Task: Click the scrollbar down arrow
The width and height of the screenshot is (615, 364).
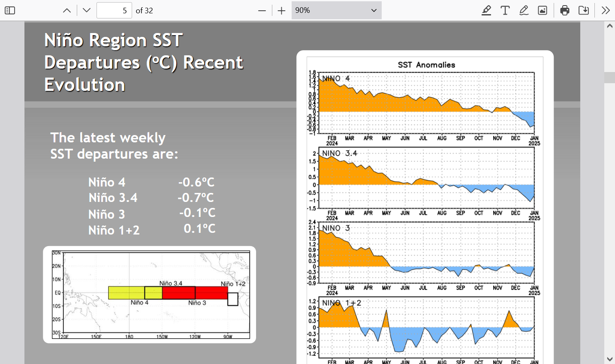Action: [x=610, y=359]
